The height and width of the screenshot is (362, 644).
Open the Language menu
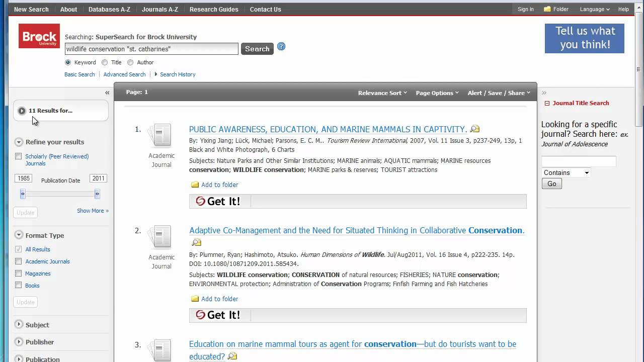pyautogui.click(x=595, y=9)
